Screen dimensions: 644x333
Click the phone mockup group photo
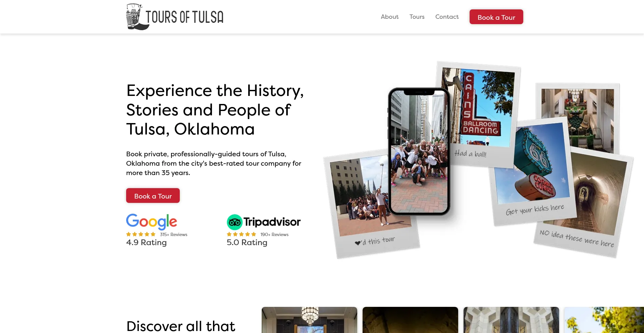tap(419, 153)
